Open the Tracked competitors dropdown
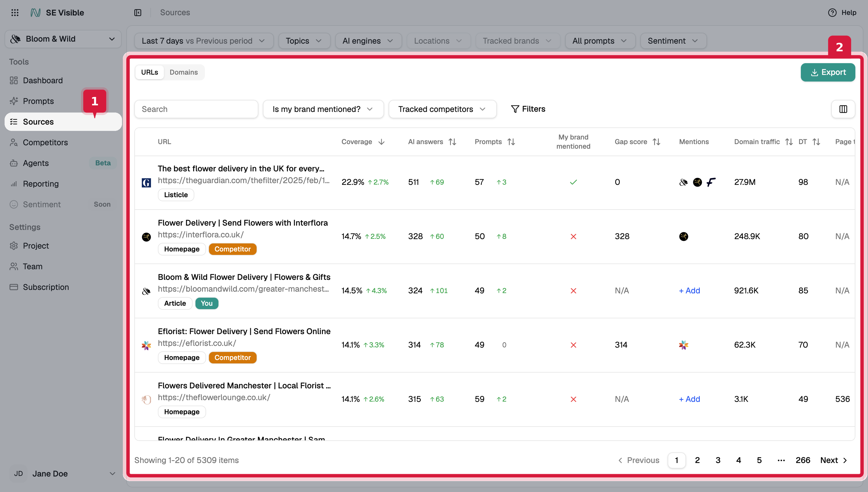This screenshot has width=868, height=492. (x=442, y=109)
